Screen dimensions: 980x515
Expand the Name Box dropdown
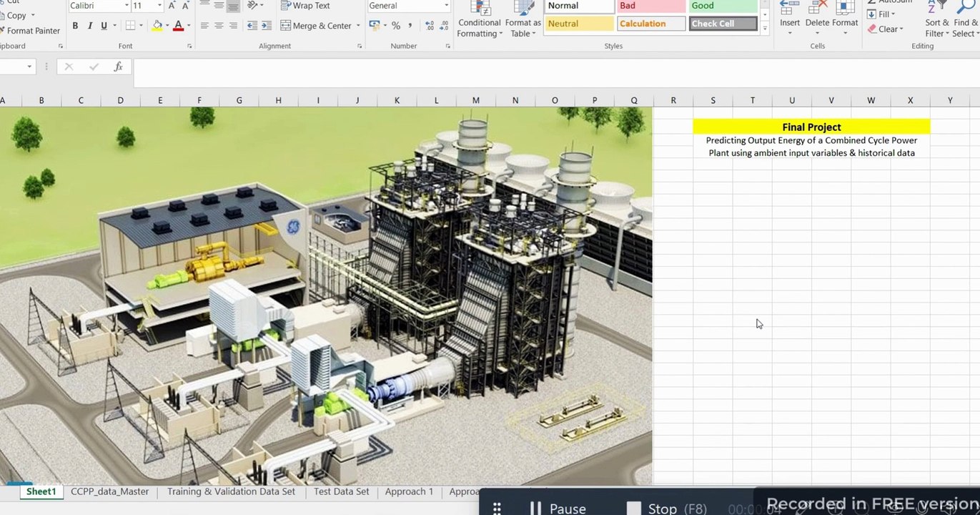tap(29, 67)
